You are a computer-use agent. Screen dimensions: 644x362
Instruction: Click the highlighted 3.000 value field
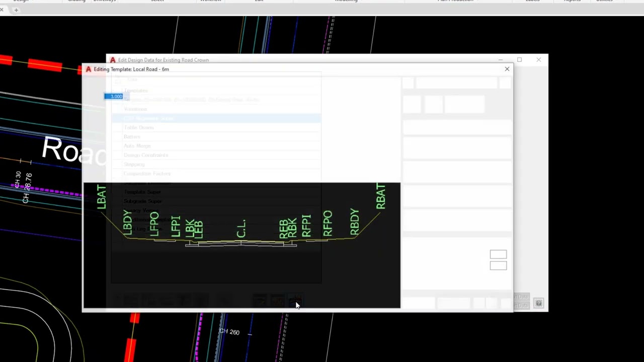(x=116, y=97)
